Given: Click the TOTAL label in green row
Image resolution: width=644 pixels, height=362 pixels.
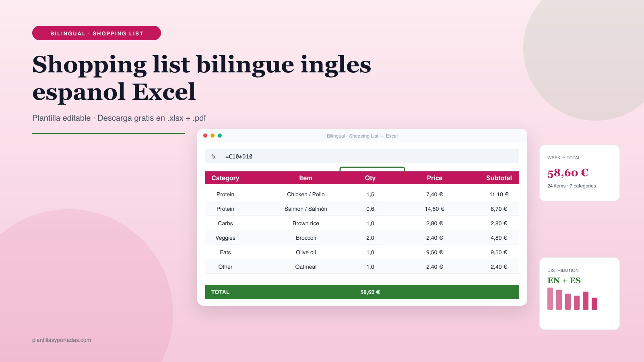Looking at the screenshot, I should coord(220,292).
